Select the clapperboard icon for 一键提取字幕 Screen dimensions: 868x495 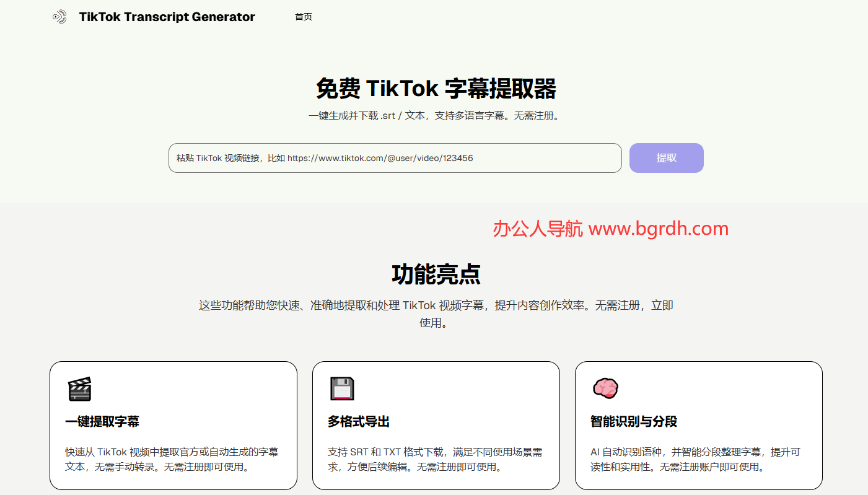tap(79, 389)
